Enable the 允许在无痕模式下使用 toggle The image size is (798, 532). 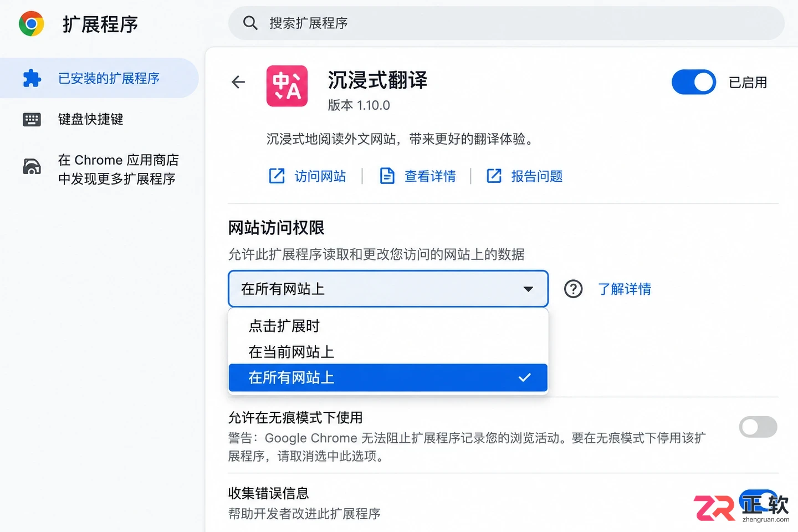(x=758, y=427)
